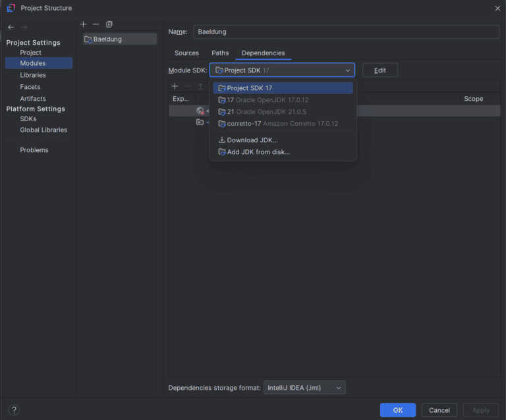Screen dimensions: 506x420
Task: Copy the selected module using copy icon
Action: [x=109, y=24]
